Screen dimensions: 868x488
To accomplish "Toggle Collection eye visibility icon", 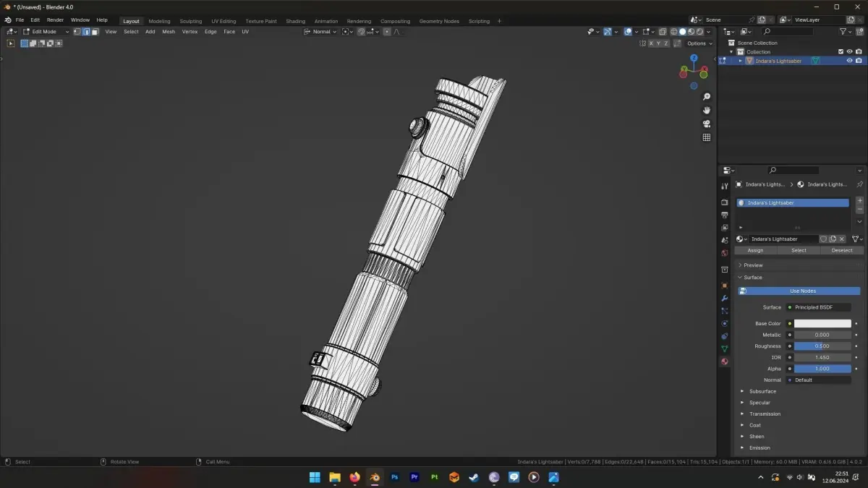I will [x=849, y=52].
